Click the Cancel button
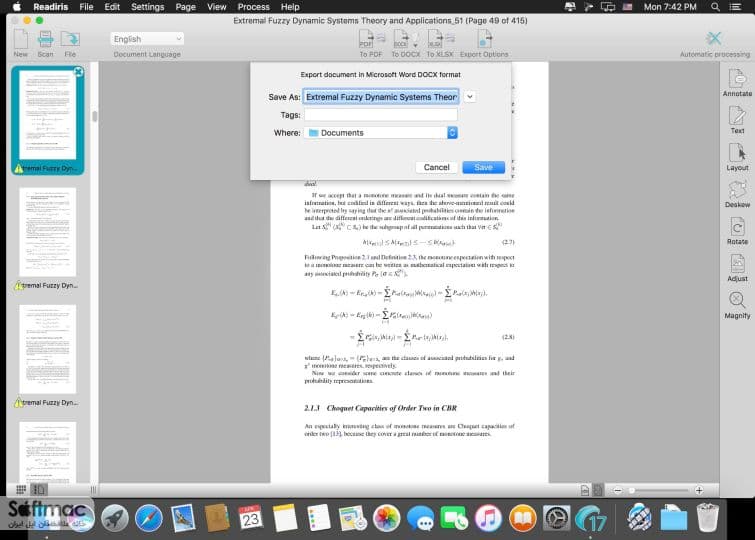 [x=436, y=167]
